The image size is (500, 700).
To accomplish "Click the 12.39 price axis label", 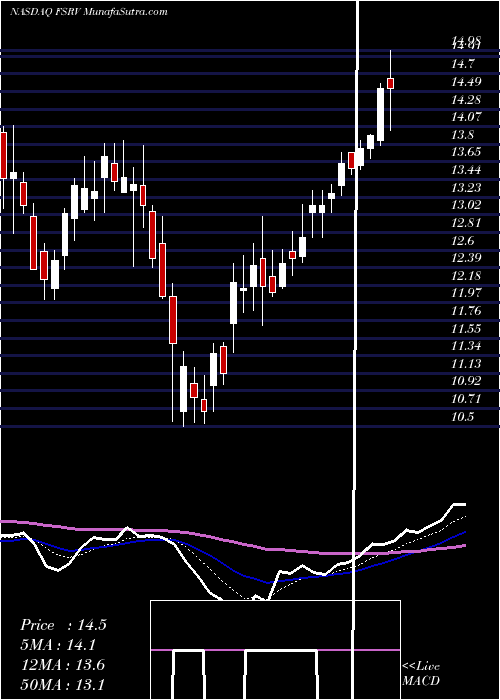I will point(466,258).
